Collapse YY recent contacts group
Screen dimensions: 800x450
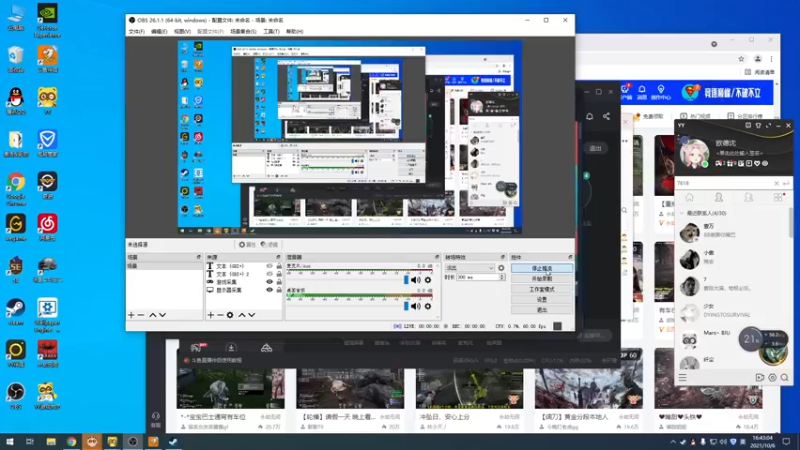(682, 213)
